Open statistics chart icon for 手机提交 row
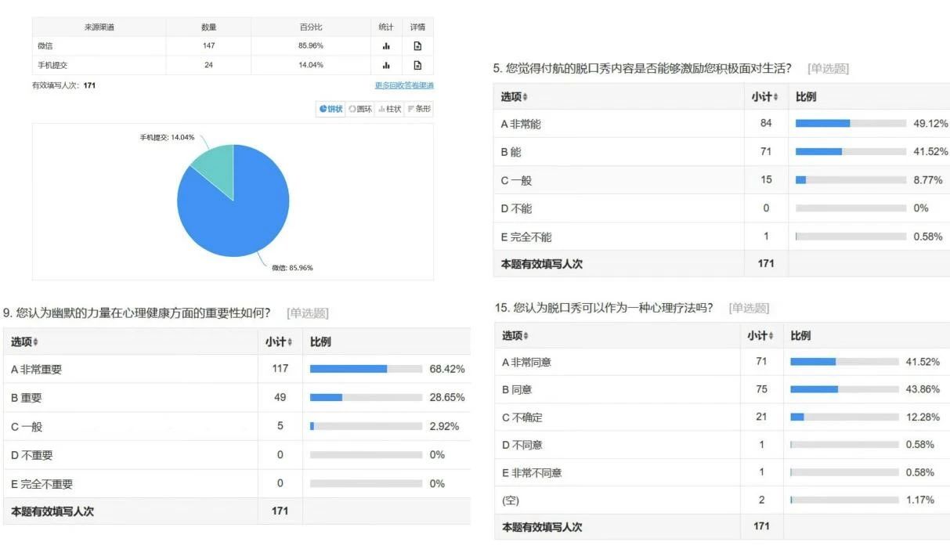Screen dimensions: 950x560 click(x=386, y=65)
